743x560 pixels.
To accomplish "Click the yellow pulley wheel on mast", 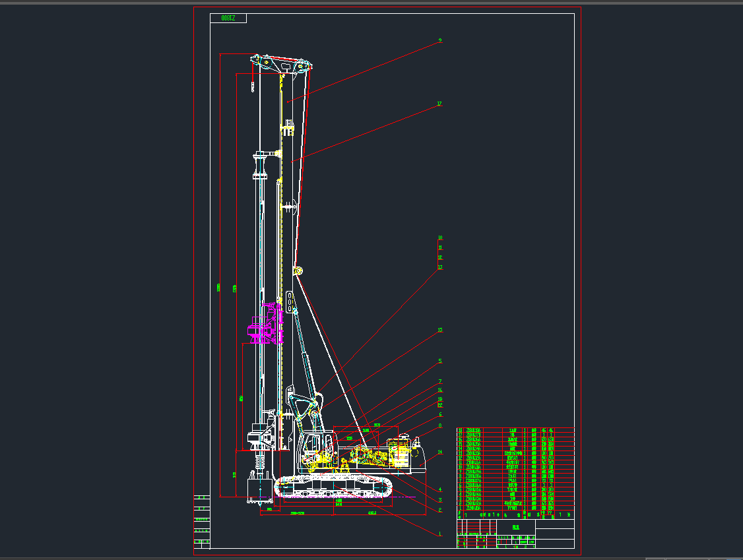I will click(298, 272).
